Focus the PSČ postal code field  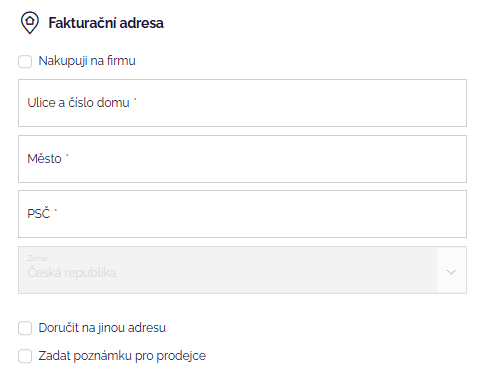[242, 214]
